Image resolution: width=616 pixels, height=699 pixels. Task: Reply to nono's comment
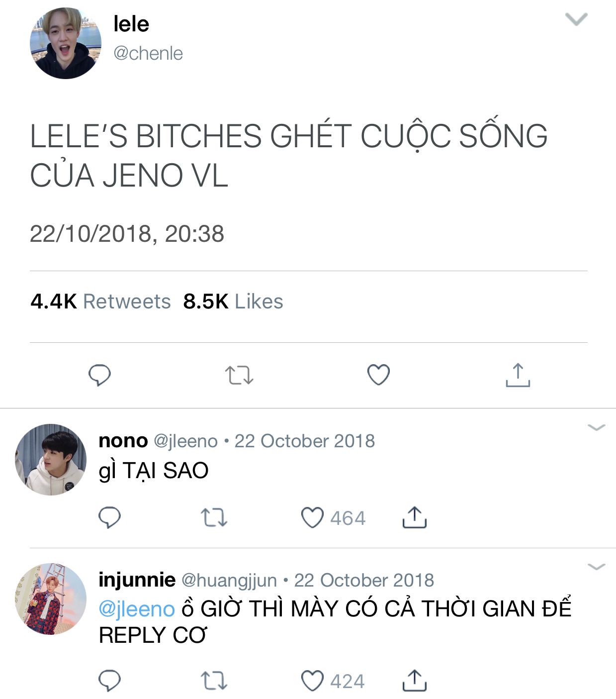point(110,517)
